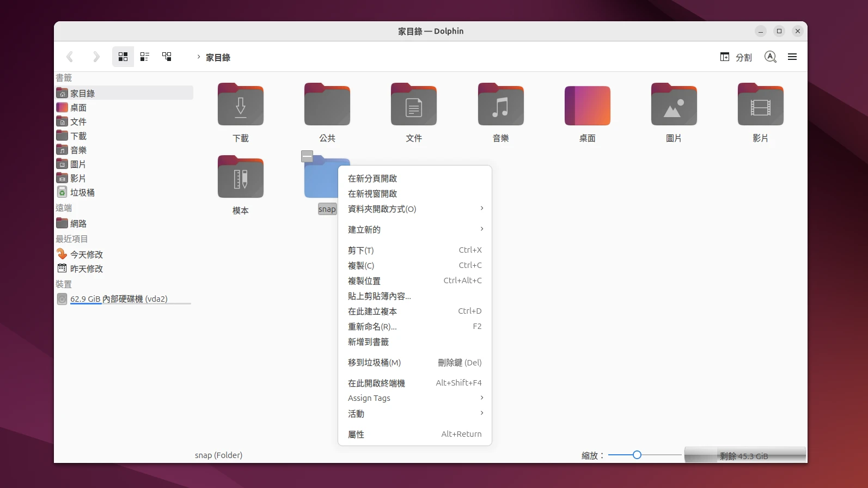Switch to icons view mode
868x488 pixels.
coord(123,57)
